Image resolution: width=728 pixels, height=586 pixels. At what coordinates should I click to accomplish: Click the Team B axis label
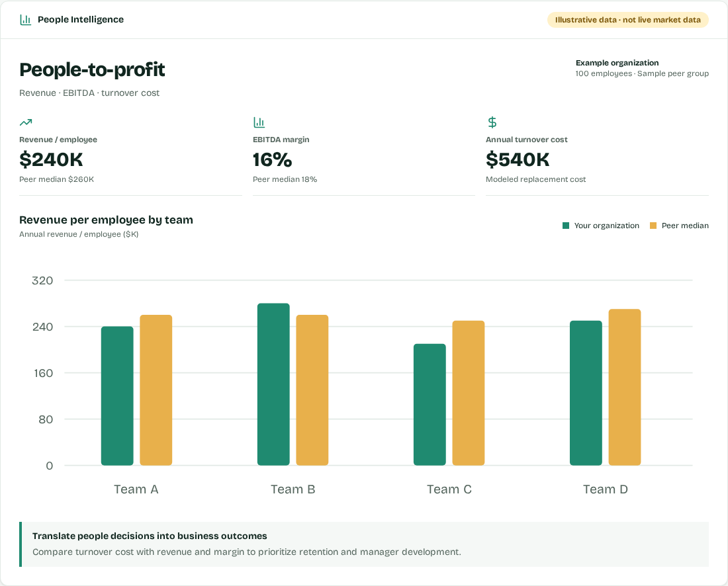tap(293, 489)
